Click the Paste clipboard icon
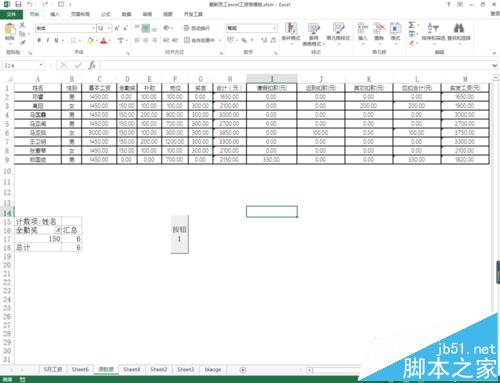500x383 pixels. point(9,29)
